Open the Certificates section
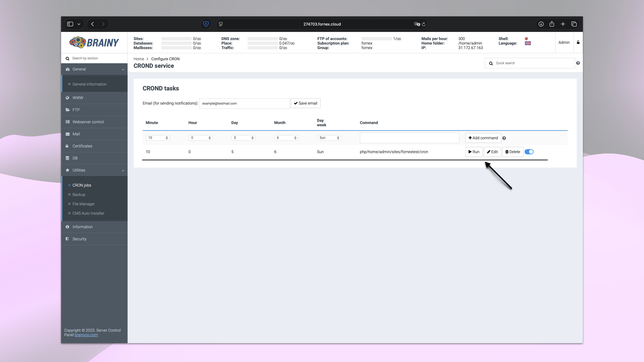The image size is (644, 362). tap(82, 146)
